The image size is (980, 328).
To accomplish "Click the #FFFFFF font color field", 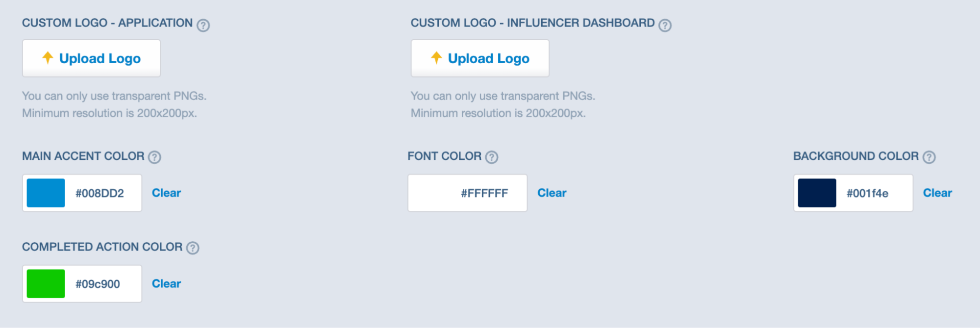I will [x=467, y=193].
